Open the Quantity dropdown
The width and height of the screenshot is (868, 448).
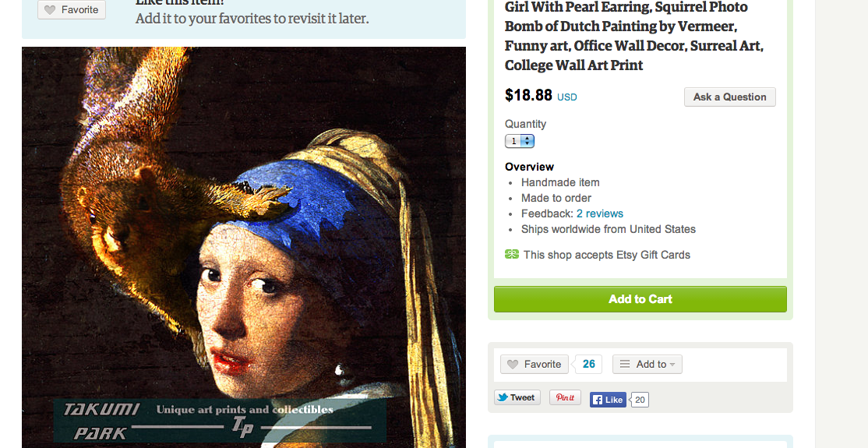(520, 141)
